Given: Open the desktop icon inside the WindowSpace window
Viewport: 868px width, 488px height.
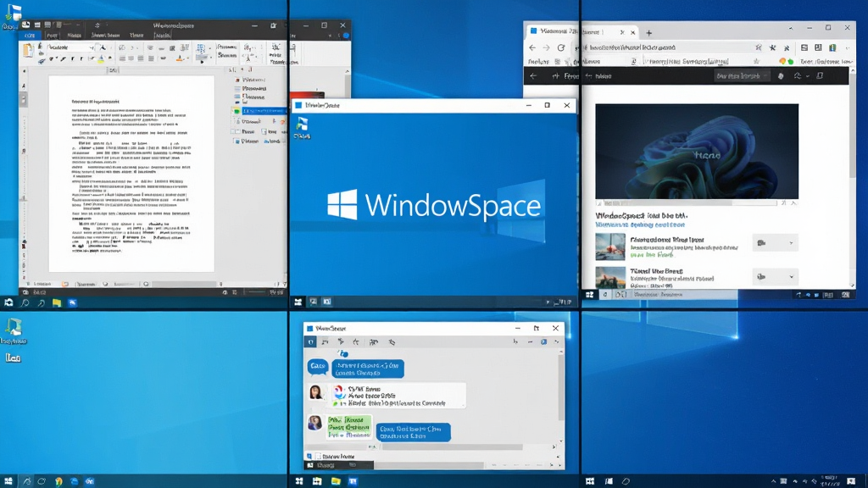Looking at the screenshot, I should [303, 127].
